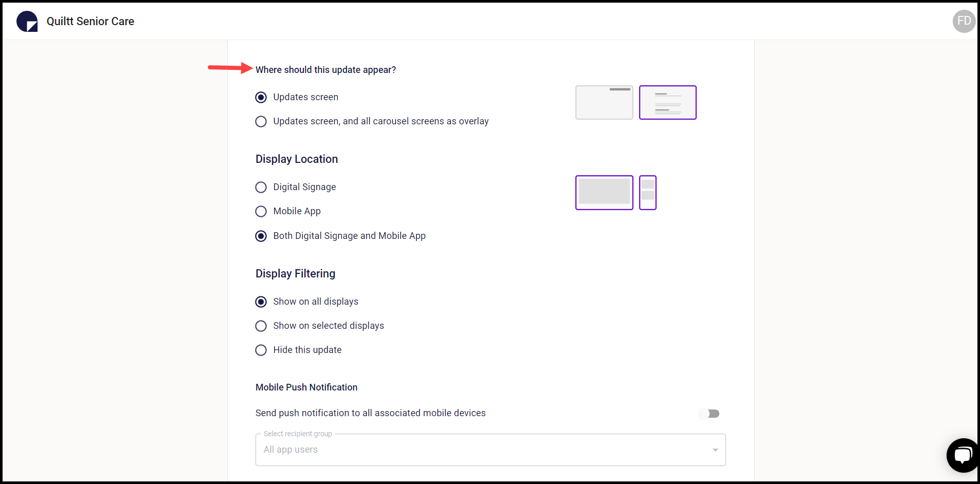Select 'Mobile App' display location
The height and width of the screenshot is (484, 980).
pos(261,211)
